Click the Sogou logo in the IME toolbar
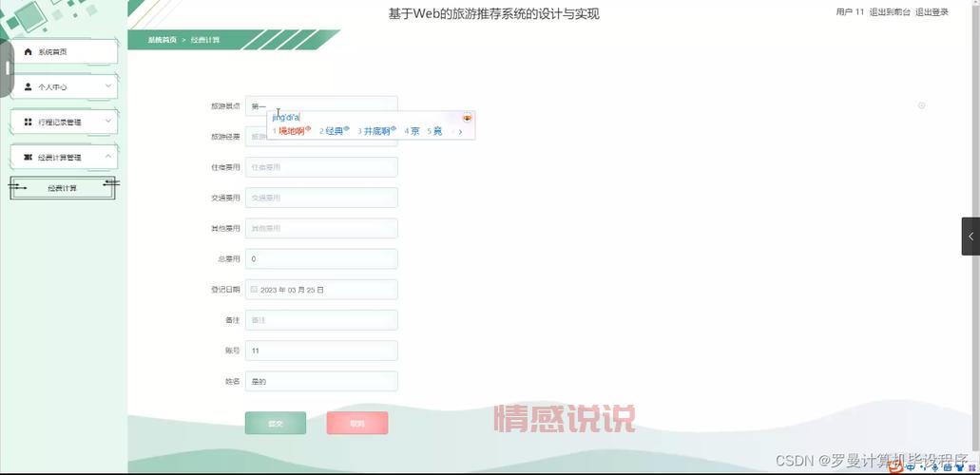980x475 pixels. (x=895, y=466)
